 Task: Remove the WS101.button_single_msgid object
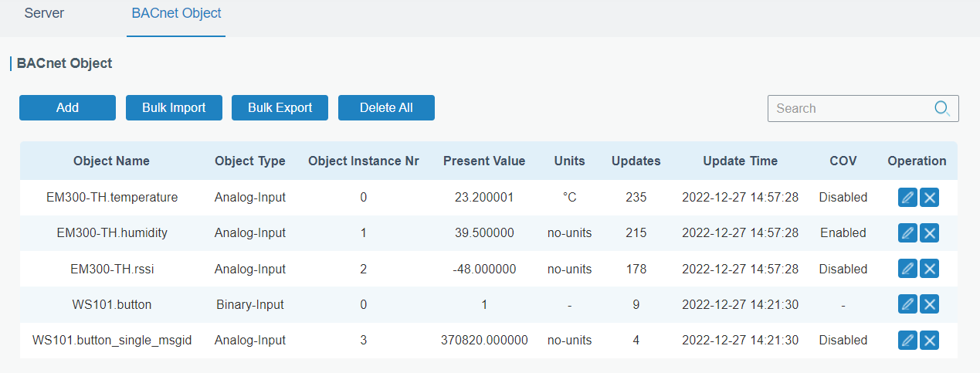(929, 341)
